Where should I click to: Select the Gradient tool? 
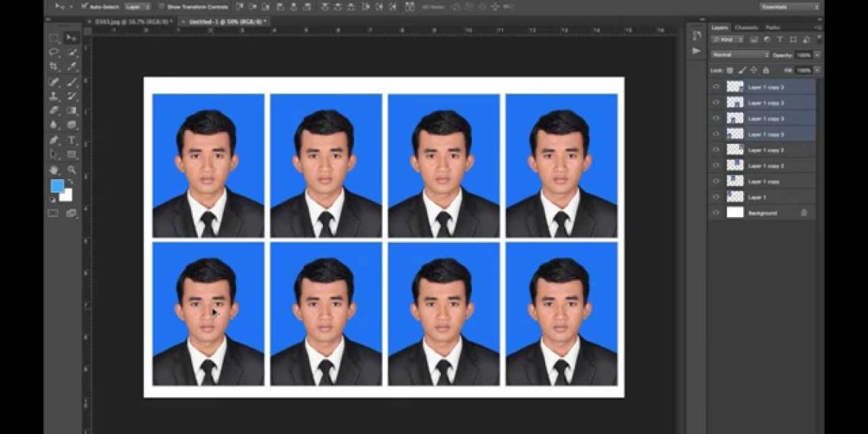pyautogui.click(x=72, y=110)
